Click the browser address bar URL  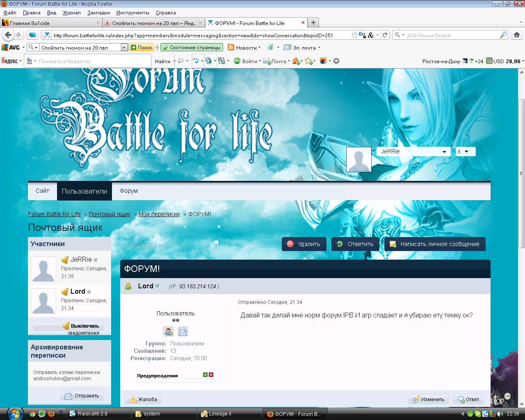coord(193,35)
